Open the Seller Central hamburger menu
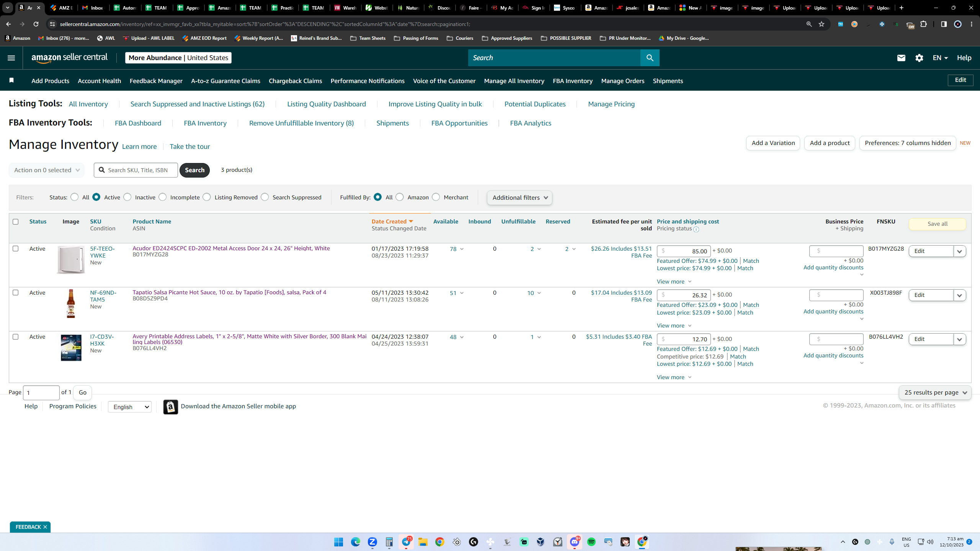The image size is (980, 551). click(x=11, y=58)
